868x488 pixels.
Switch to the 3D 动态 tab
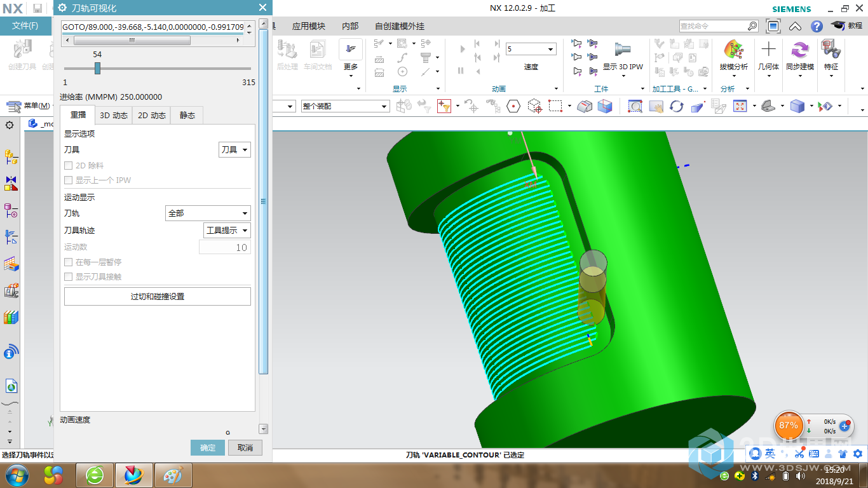tap(114, 115)
